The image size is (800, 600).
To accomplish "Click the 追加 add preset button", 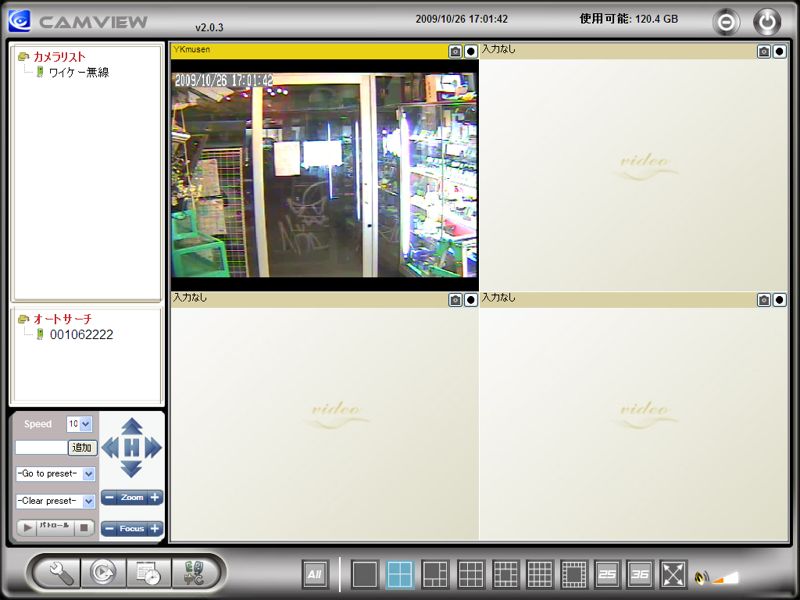I will pos(82,448).
